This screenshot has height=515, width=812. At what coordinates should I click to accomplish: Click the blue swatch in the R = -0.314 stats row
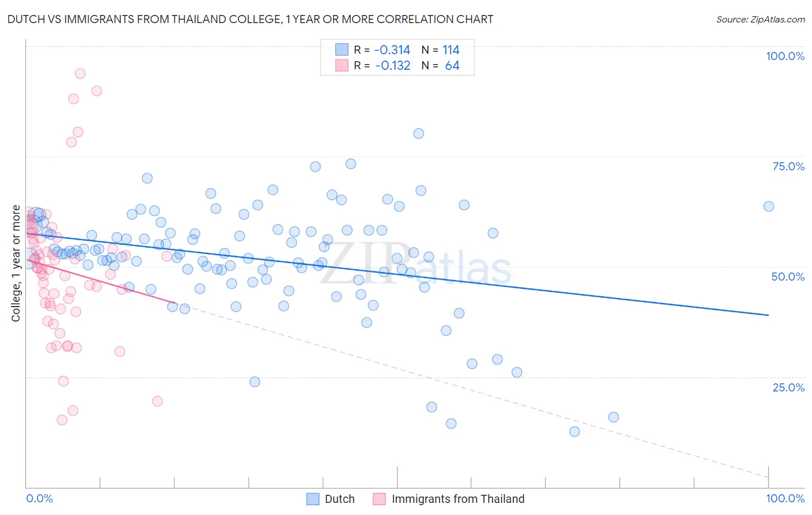coord(342,50)
